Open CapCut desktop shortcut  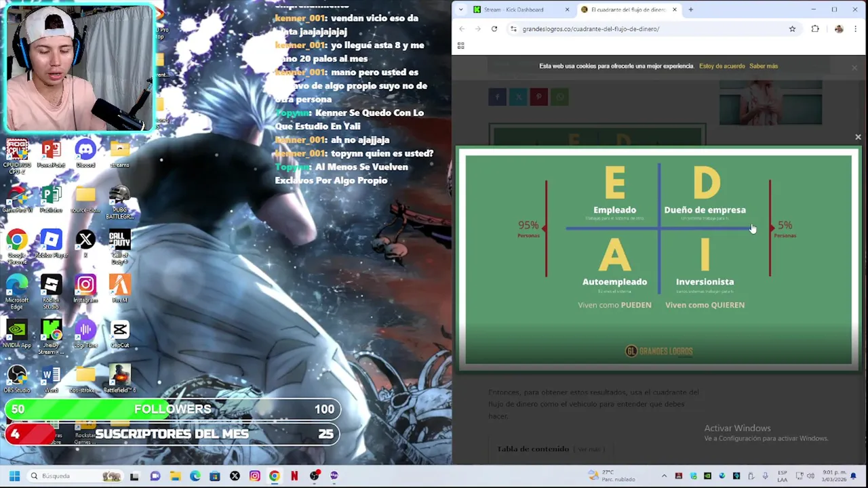[119, 334]
